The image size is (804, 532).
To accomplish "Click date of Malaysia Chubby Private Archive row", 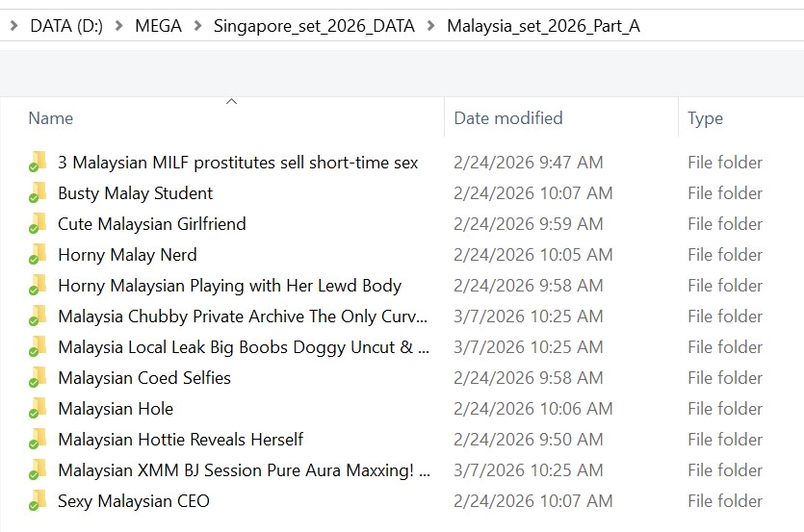I will (x=529, y=317).
